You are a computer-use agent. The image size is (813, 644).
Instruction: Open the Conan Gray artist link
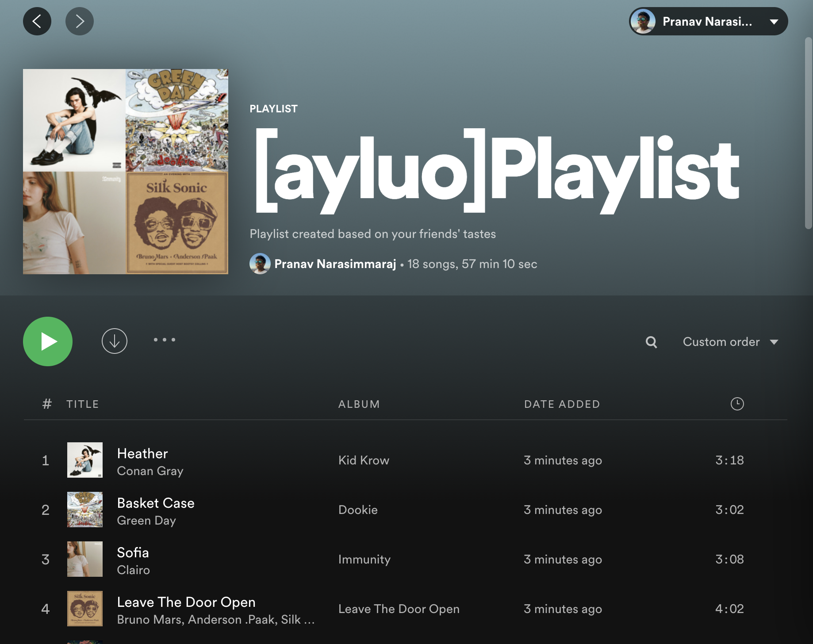point(150,471)
